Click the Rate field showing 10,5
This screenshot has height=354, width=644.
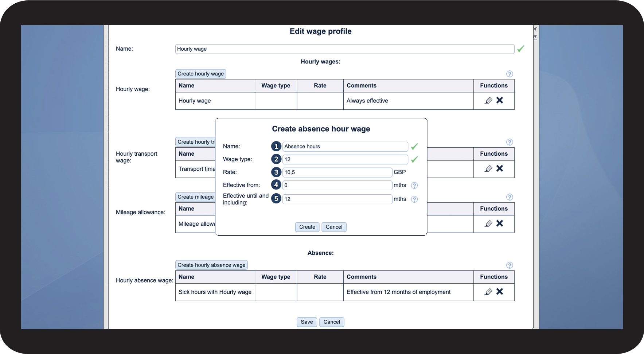(x=337, y=172)
